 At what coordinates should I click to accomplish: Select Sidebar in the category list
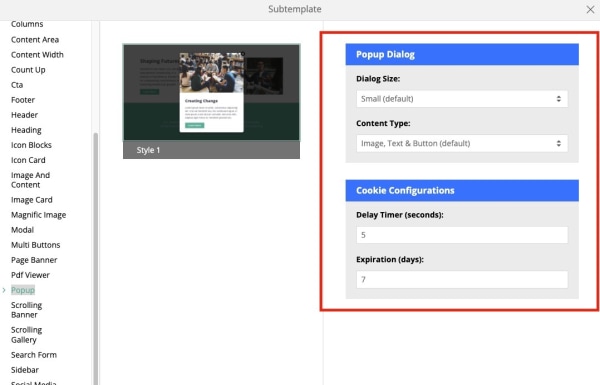25,370
